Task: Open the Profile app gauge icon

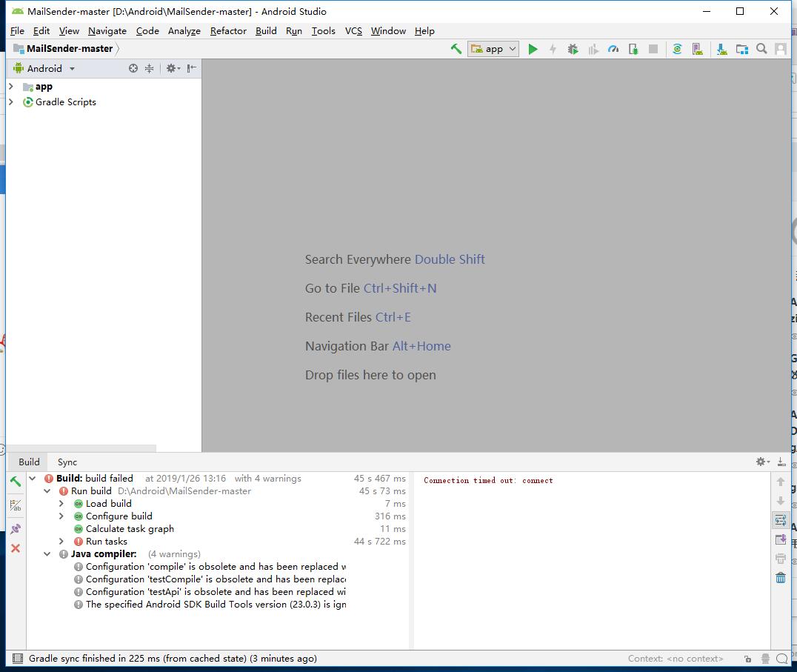Action: (613, 49)
